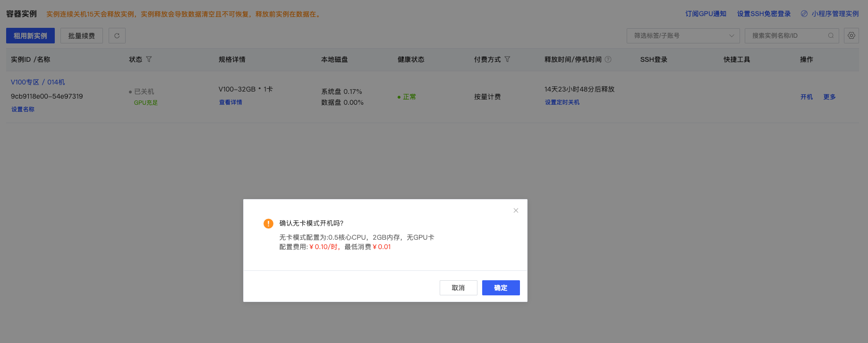Click the 按量计费 billing text
This screenshot has width=868, height=343.
coord(487,97)
